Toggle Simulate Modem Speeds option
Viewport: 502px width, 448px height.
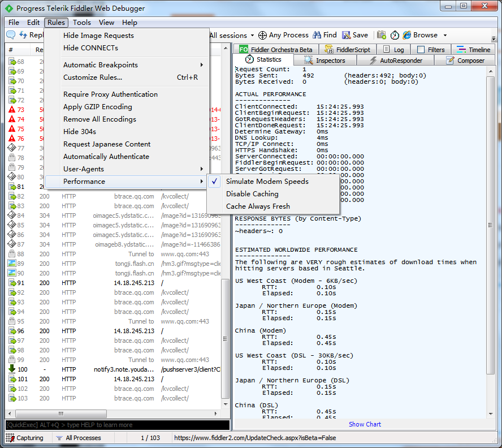point(273,182)
